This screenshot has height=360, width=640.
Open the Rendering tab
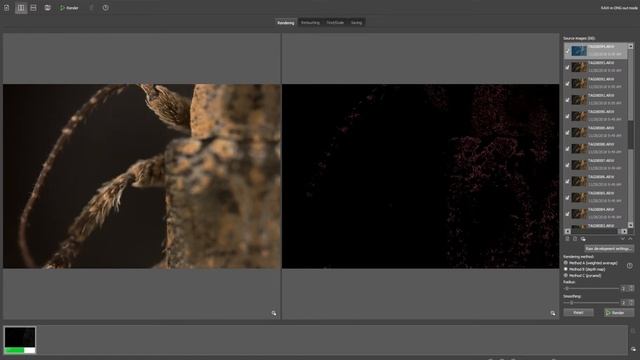point(286,22)
